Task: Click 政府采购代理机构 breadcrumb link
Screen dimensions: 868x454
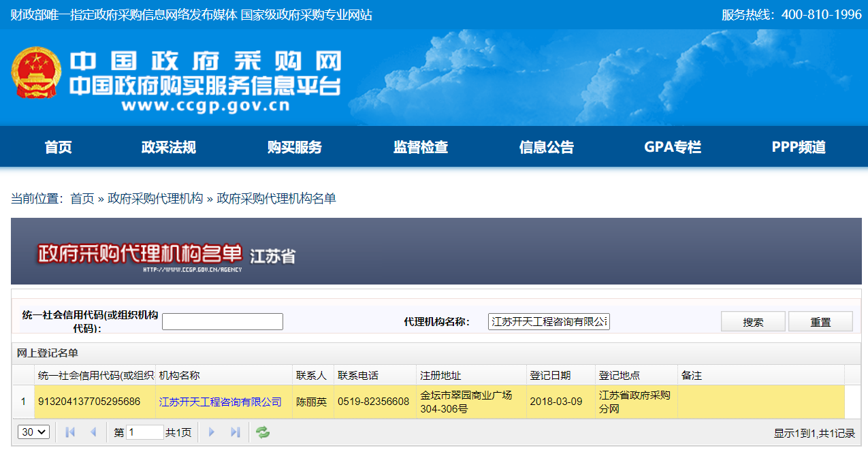Action: coord(155,198)
